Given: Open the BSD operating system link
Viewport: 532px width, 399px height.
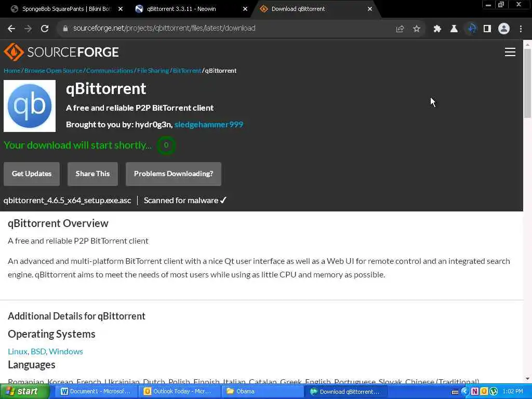Looking at the screenshot, I should (x=38, y=352).
